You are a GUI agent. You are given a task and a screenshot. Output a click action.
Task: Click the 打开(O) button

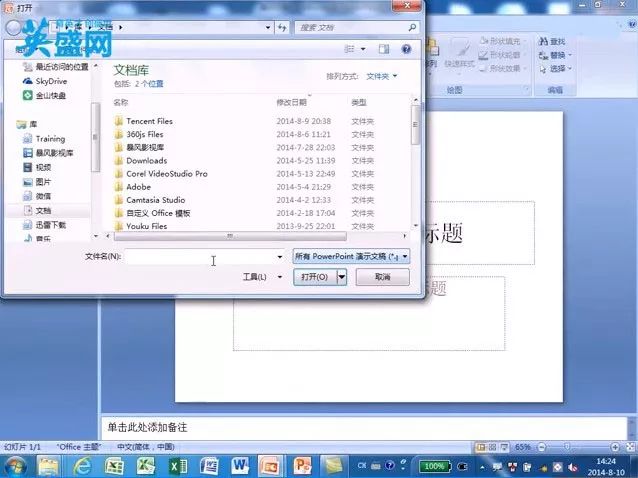point(315,277)
